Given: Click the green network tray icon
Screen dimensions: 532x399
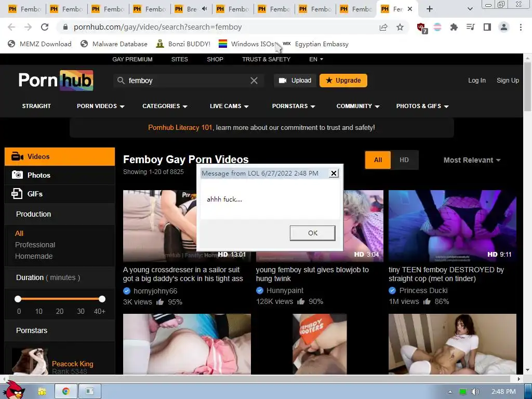Looking at the screenshot, I should (x=463, y=392).
